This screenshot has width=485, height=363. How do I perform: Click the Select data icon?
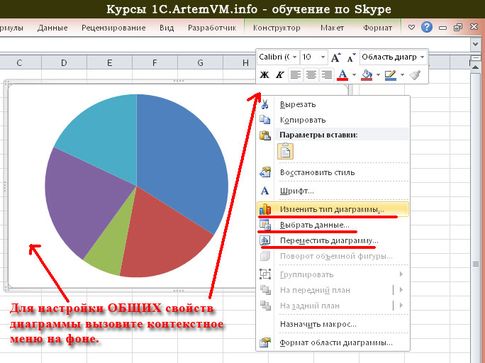(x=265, y=225)
